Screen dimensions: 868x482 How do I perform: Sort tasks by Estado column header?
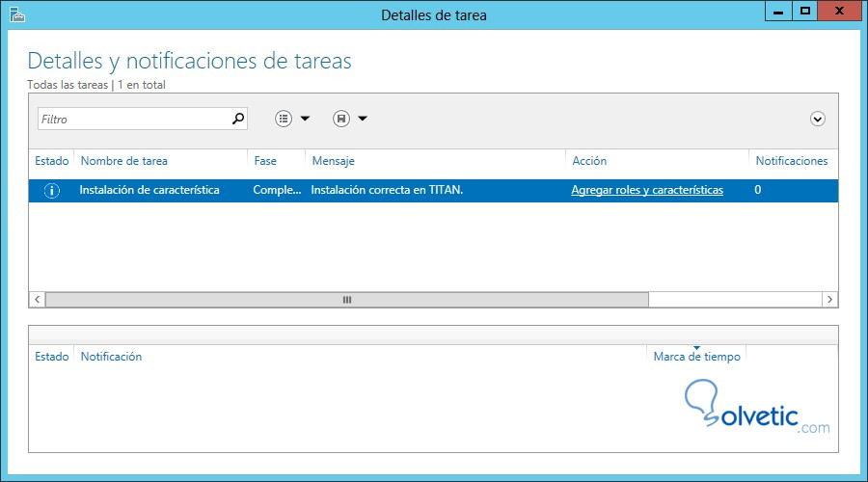tap(51, 161)
